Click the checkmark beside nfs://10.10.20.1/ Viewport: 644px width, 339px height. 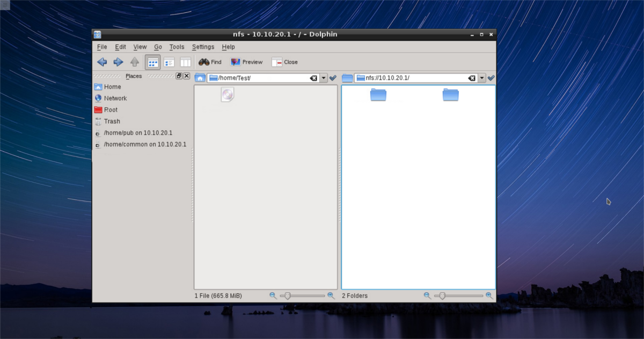point(492,78)
